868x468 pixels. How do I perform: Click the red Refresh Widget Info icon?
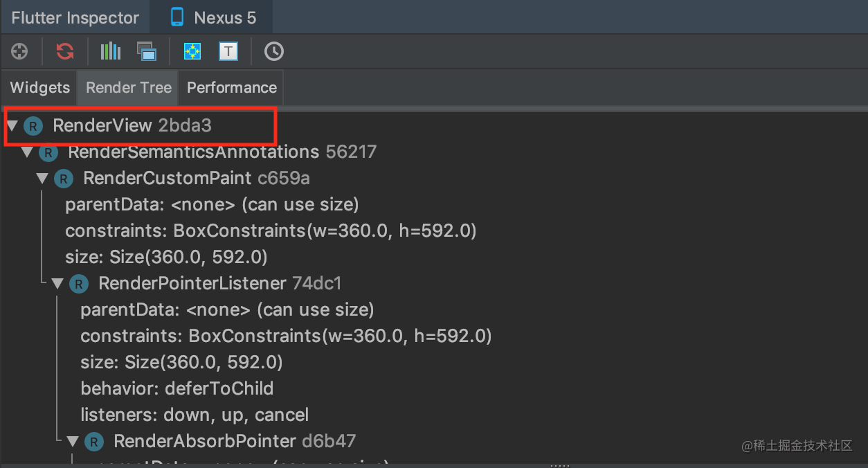click(x=65, y=51)
